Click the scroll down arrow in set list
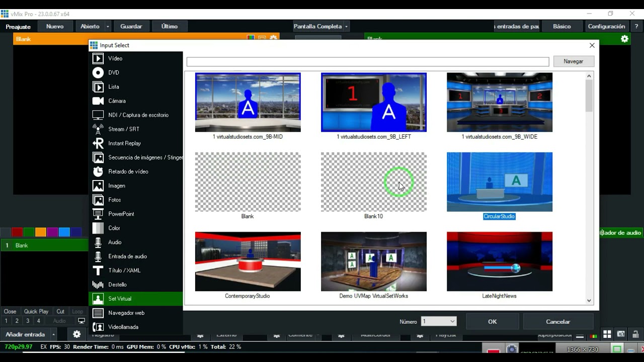644x362 pixels. [x=589, y=301]
